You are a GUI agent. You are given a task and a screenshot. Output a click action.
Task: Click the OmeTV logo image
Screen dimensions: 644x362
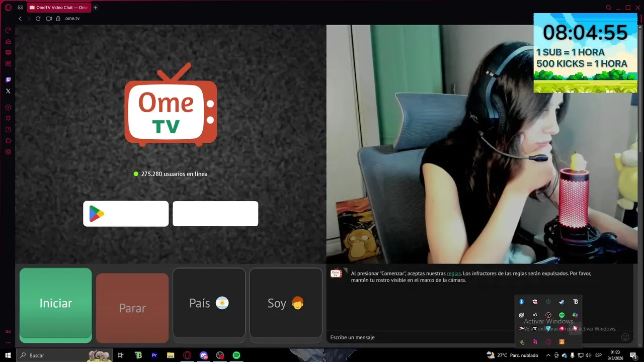pyautogui.click(x=171, y=105)
